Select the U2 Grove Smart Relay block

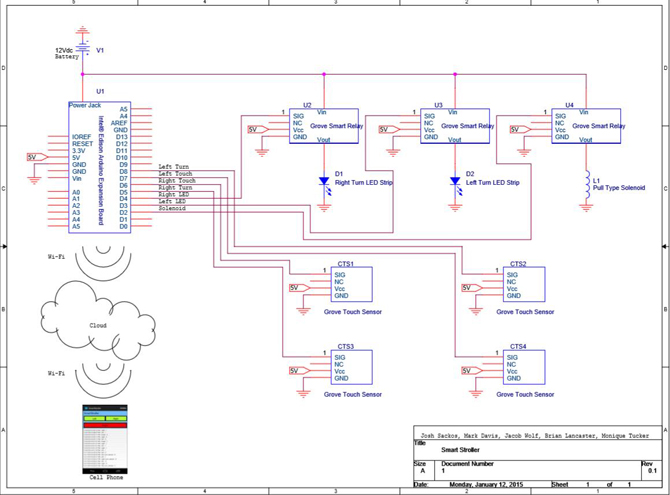pos(323,126)
